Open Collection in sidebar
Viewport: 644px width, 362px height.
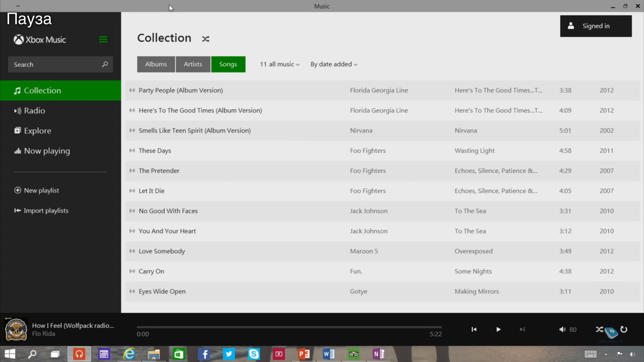pyautogui.click(x=60, y=90)
